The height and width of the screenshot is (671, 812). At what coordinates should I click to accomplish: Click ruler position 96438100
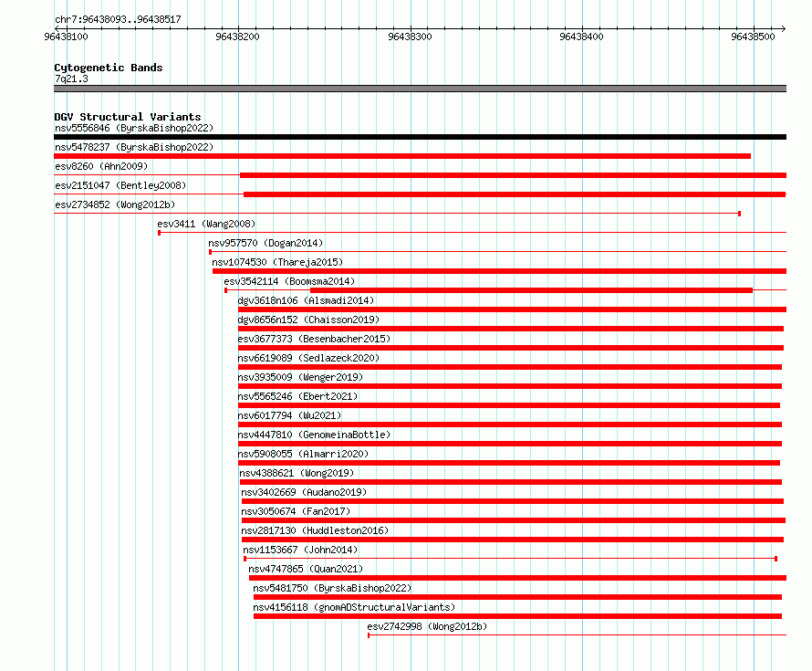click(x=67, y=37)
